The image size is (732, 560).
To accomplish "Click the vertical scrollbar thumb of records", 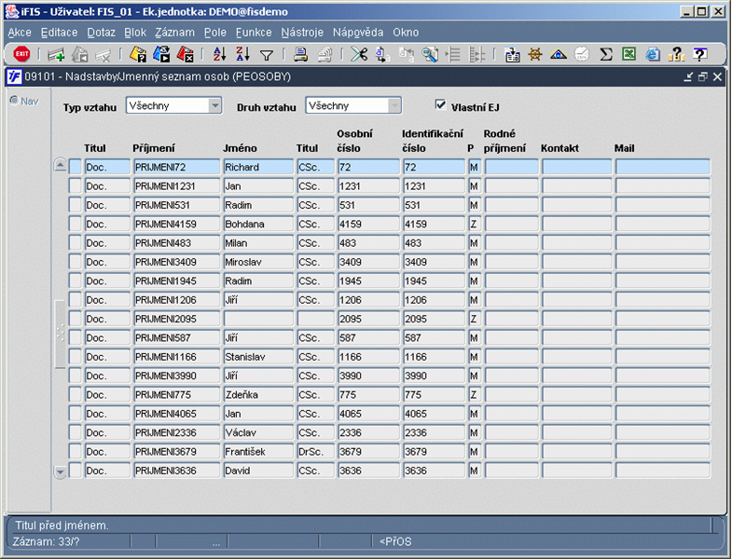I will coord(61,334).
